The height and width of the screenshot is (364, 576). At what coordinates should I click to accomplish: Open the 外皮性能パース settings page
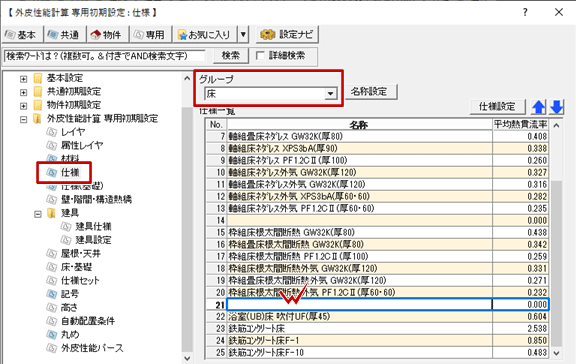click(92, 348)
